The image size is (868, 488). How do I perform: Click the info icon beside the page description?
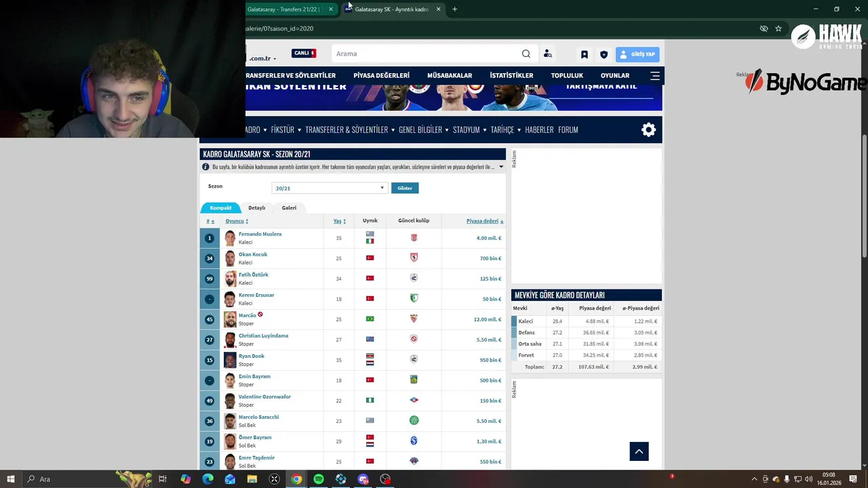[205, 167]
